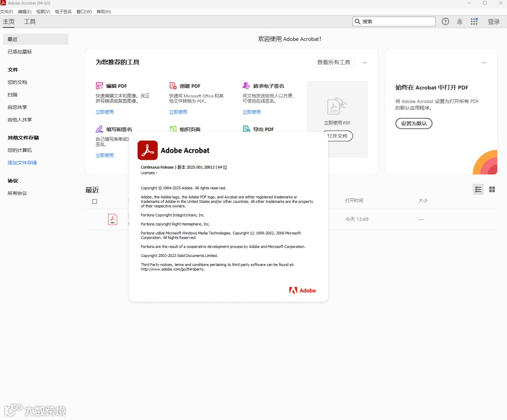Click the drop-file PDF illustration icon
Viewport: 507px width, 420px height.
click(337, 106)
